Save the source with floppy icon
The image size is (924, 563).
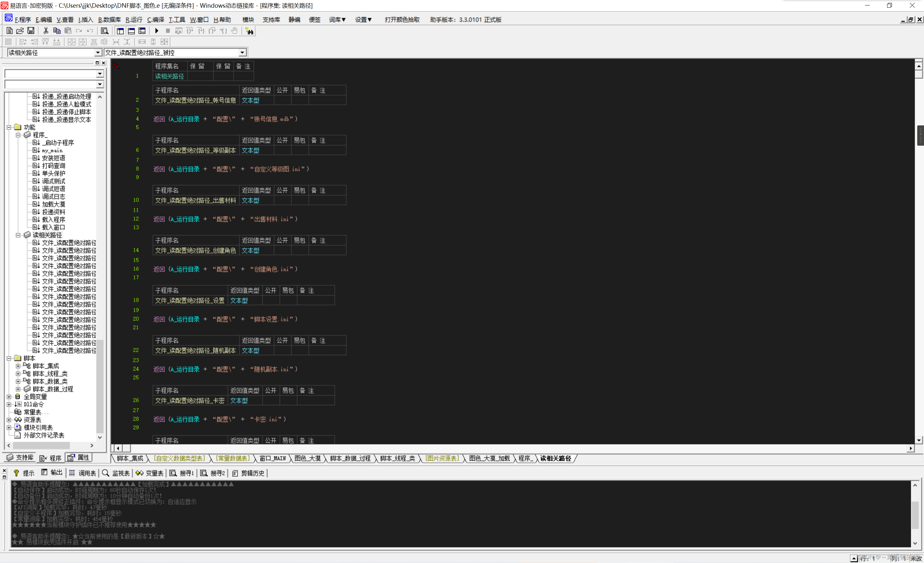coord(31,31)
